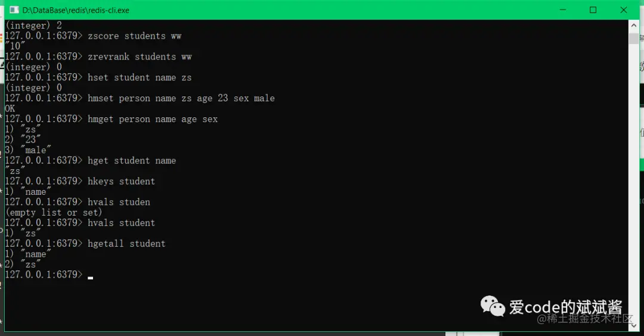Click the scrollbar down arrow
Screen dimensions: 644x336
point(633,325)
